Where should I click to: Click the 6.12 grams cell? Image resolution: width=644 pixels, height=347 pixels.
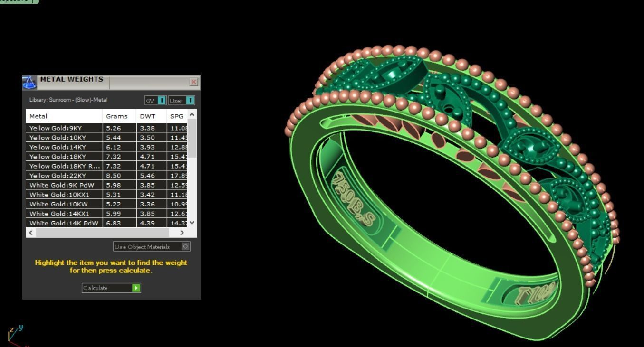(120, 147)
